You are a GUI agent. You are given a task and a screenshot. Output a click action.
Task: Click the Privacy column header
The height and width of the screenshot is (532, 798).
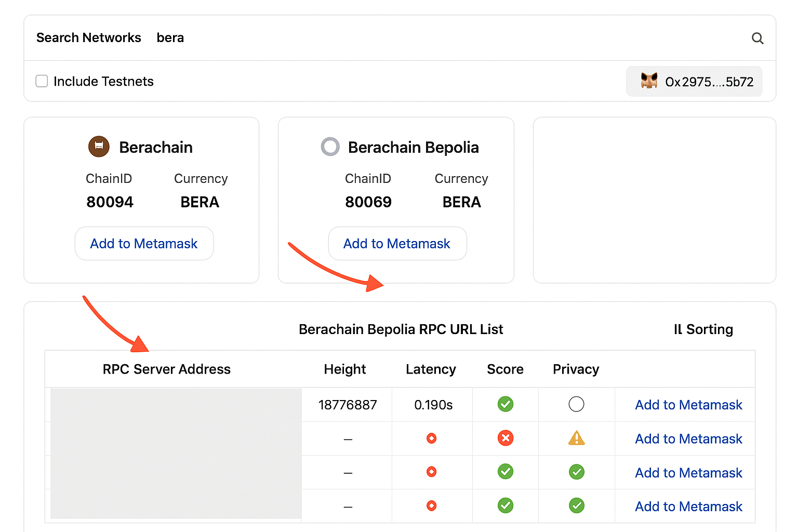pyautogui.click(x=576, y=369)
